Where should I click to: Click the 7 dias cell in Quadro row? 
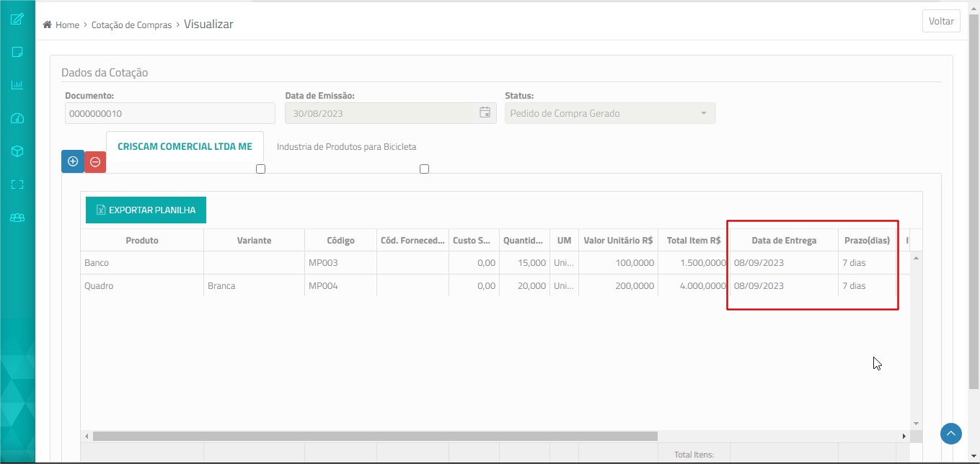[868, 286]
